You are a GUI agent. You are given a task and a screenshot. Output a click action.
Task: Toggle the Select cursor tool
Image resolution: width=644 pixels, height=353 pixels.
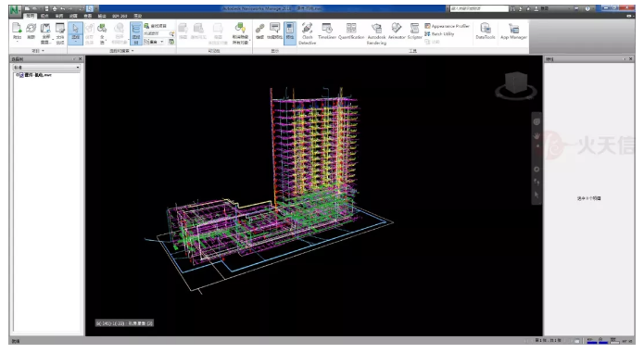click(x=76, y=32)
